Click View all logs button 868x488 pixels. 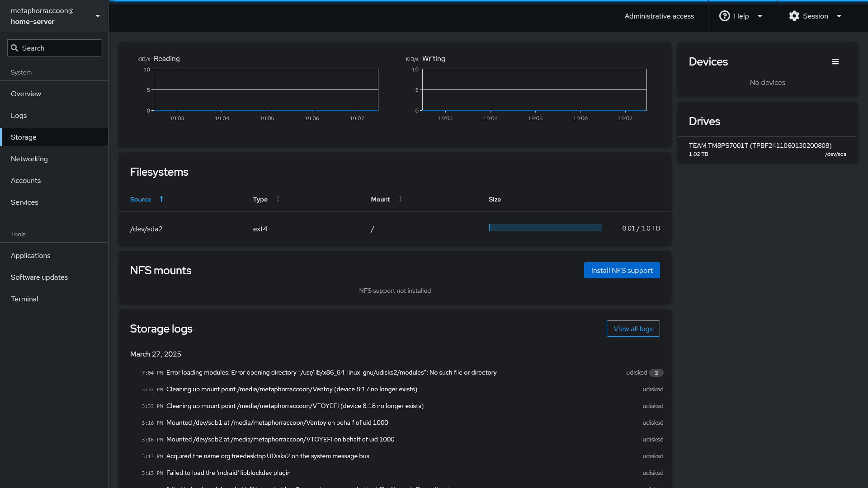(x=633, y=328)
